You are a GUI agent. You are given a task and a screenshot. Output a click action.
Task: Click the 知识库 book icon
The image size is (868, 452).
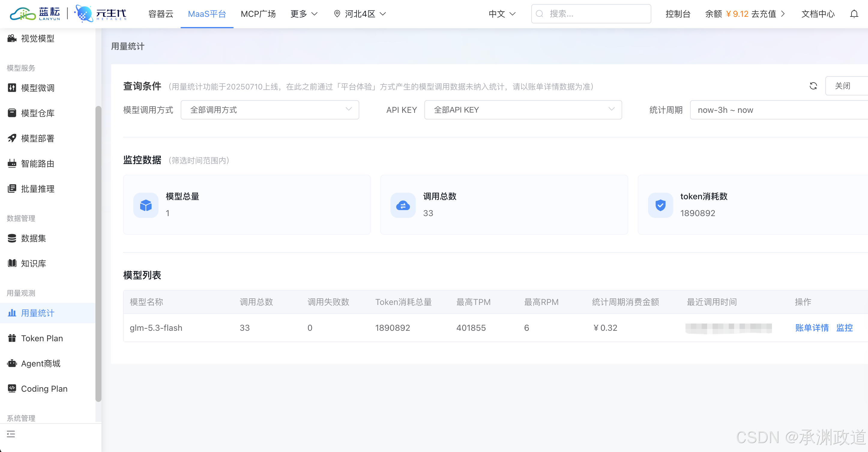pos(12,263)
